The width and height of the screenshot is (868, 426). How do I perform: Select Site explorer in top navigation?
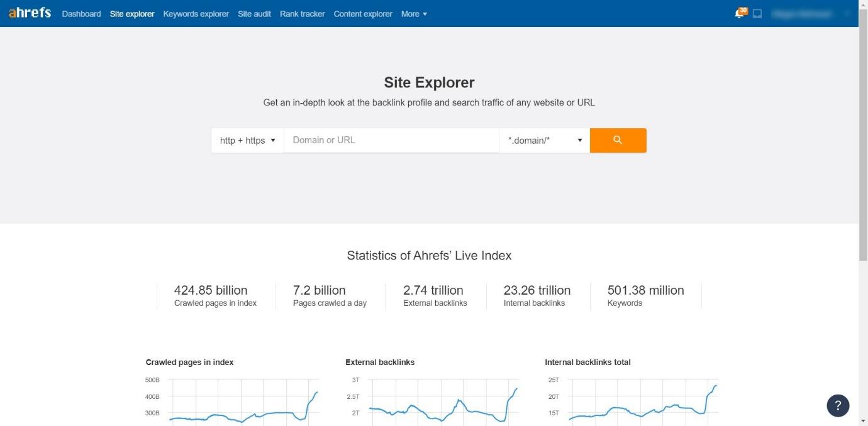[132, 14]
